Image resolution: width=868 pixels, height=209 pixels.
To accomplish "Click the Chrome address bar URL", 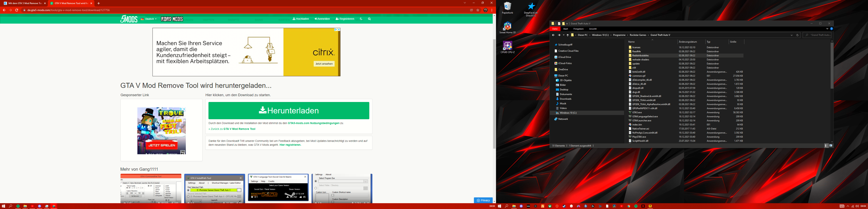I will 69,10.
